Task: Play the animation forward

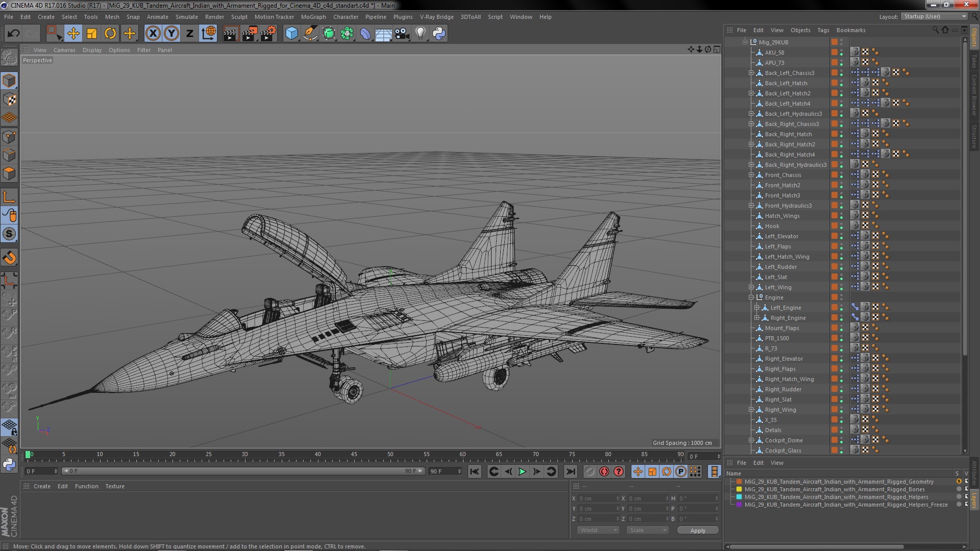Action: (522, 471)
